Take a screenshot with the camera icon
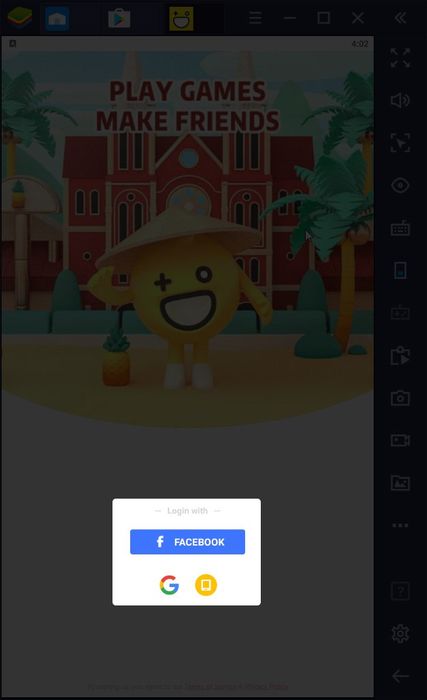Viewport: 427px width, 700px height. (x=400, y=398)
